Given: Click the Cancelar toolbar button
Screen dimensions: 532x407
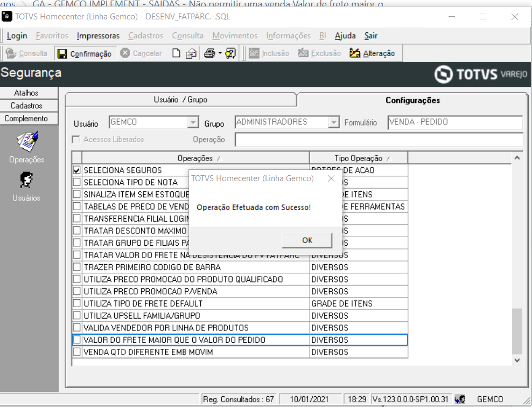Looking at the screenshot, I should tap(141, 53).
